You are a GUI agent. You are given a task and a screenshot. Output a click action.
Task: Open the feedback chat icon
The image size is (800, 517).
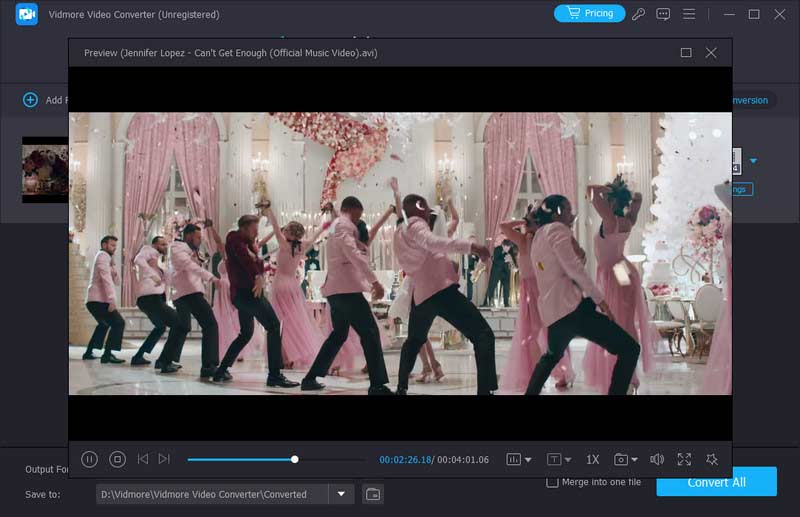tap(663, 14)
